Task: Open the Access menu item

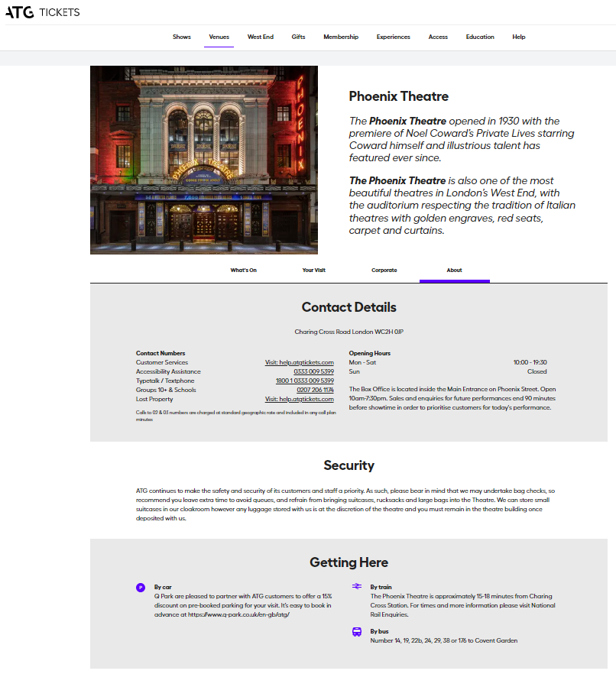Action: pos(438,37)
